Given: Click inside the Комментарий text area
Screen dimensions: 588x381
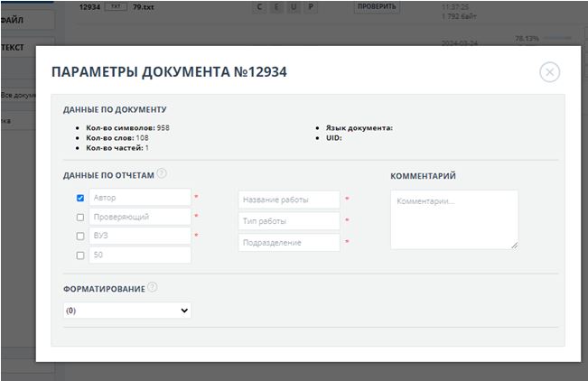Looking at the screenshot, I should point(453,218).
